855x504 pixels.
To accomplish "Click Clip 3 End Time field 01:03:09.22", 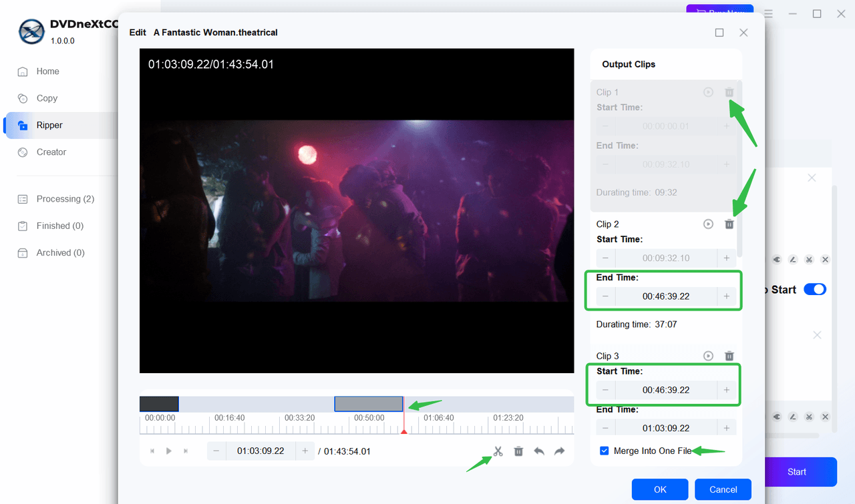I will click(666, 428).
